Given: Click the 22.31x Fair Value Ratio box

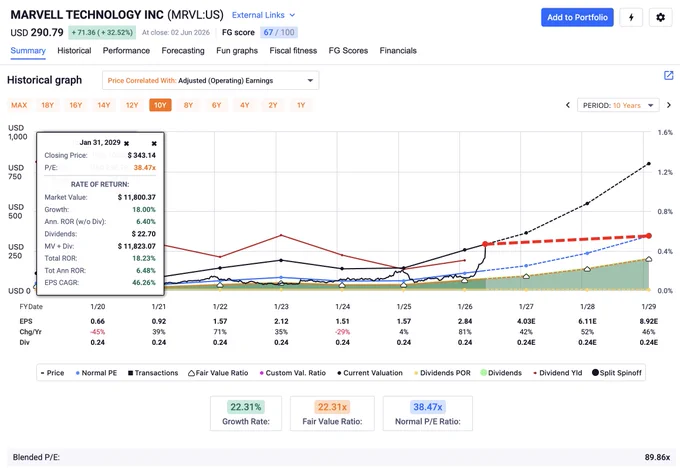Looking at the screenshot, I should 332,413.
